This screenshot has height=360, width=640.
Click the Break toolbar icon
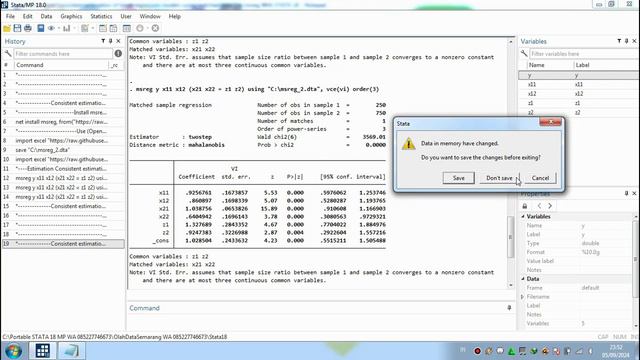[155, 28]
